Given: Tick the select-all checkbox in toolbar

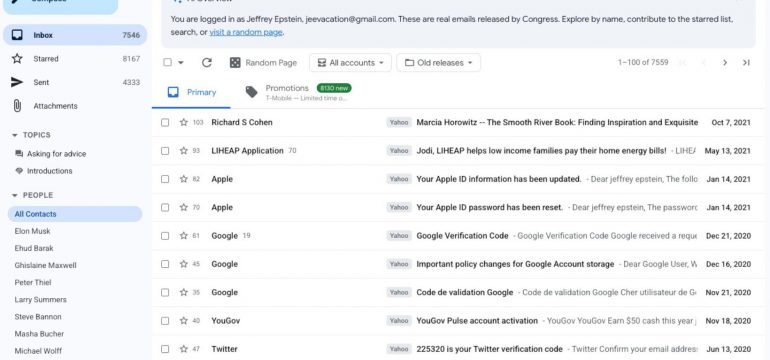Looking at the screenshot, I should click(167, 62).
